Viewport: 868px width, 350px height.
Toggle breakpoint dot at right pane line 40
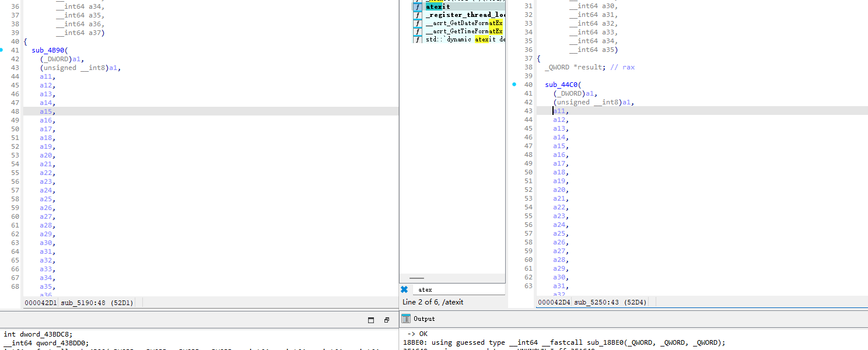click(x=514, y=85)
